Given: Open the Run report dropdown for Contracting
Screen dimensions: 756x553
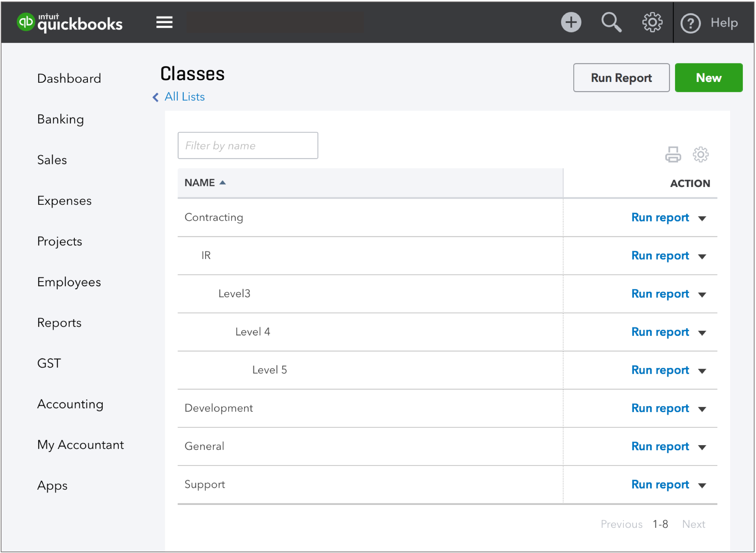Looking at the screenshot, I should point(702,218).
